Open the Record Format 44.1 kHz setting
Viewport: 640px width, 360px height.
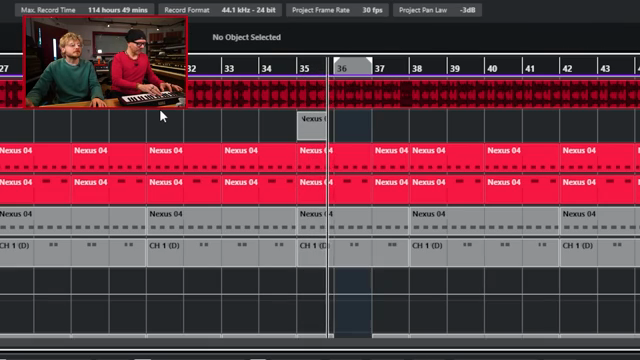click(x=220, y=10)
